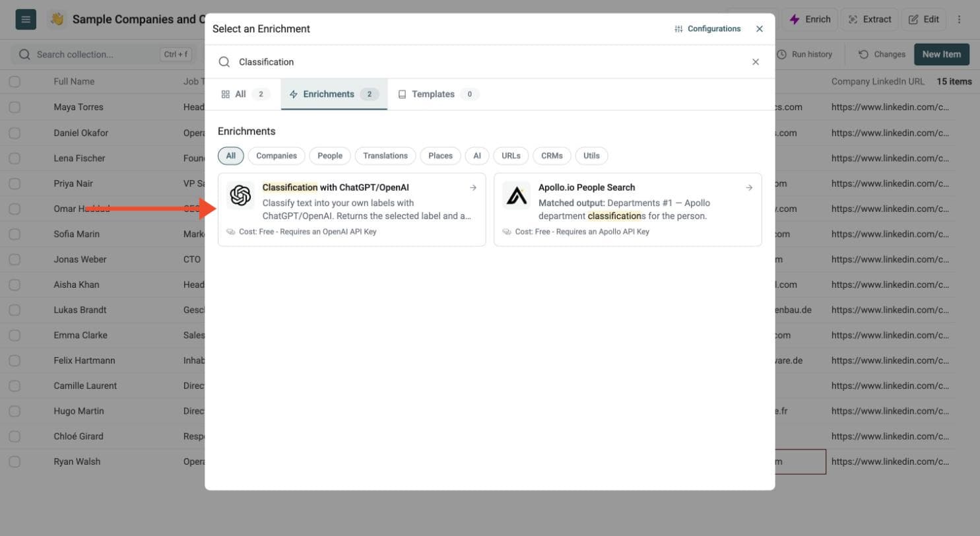Switch to the All tab
Viewport: 980px width, 536px height.
tap(245, 94)
